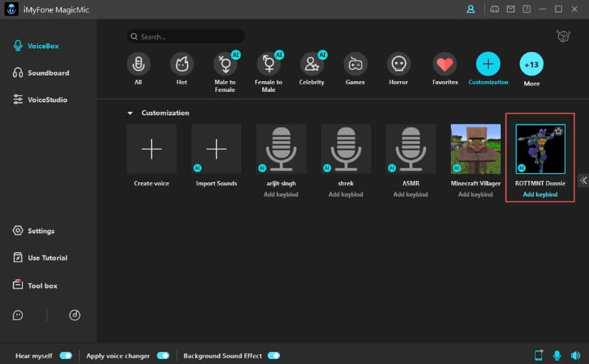Select the All voices category icon
The width and height of the screenshot is (589, 364).
[138, 64]
